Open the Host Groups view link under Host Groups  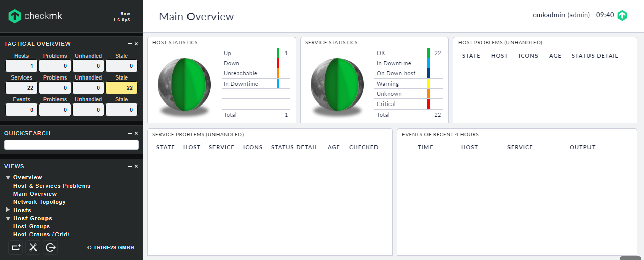[32, 226]
